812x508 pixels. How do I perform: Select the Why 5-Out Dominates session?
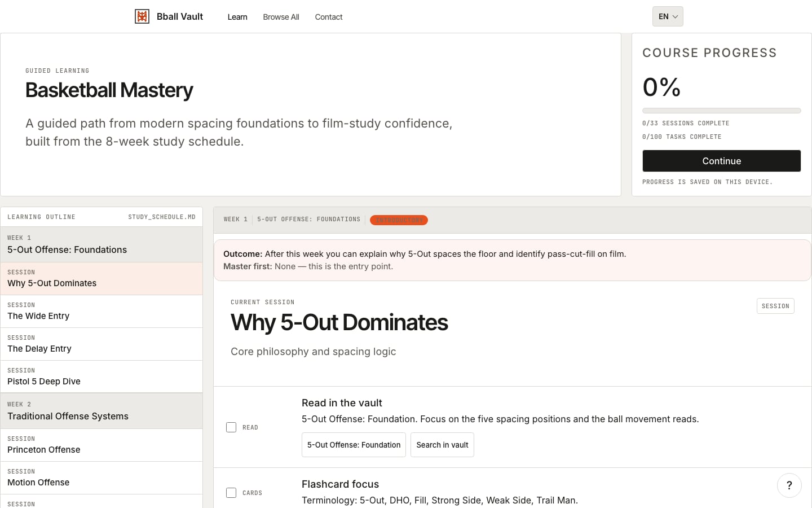click(x=101, y=278)
